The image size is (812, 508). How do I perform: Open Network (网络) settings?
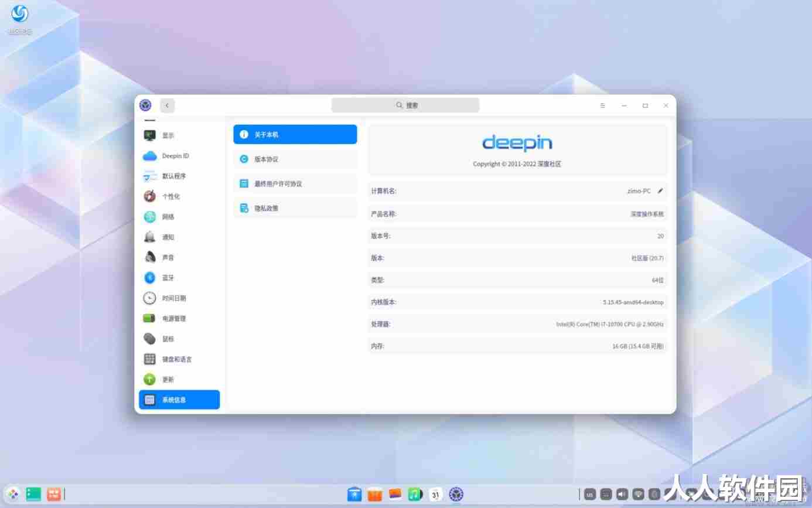click(179, 217)
